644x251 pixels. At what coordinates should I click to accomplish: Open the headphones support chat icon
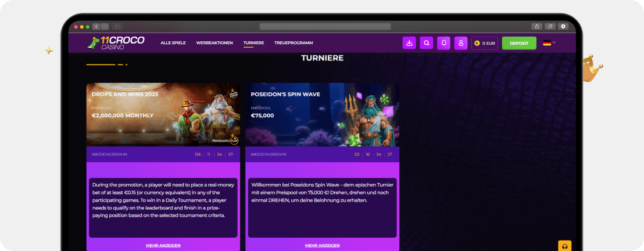[x=564, y=246]
